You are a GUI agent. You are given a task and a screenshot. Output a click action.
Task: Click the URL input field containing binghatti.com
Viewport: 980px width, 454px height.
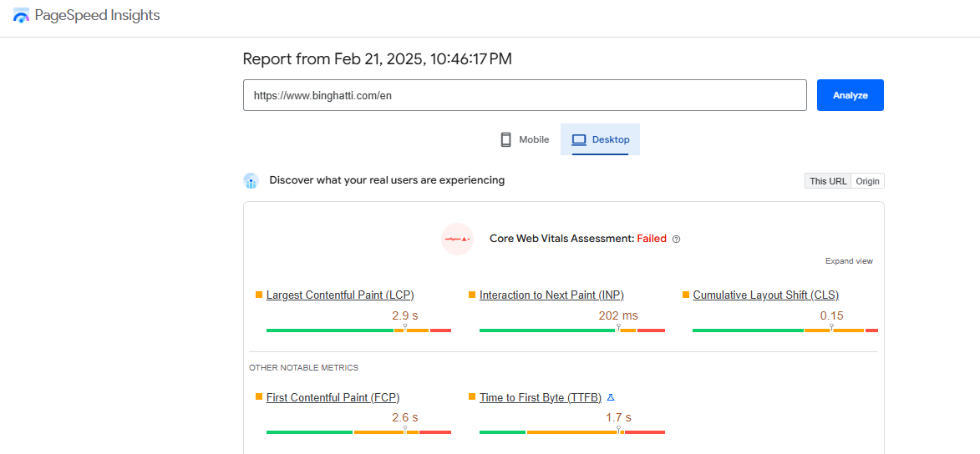(525, 95)
